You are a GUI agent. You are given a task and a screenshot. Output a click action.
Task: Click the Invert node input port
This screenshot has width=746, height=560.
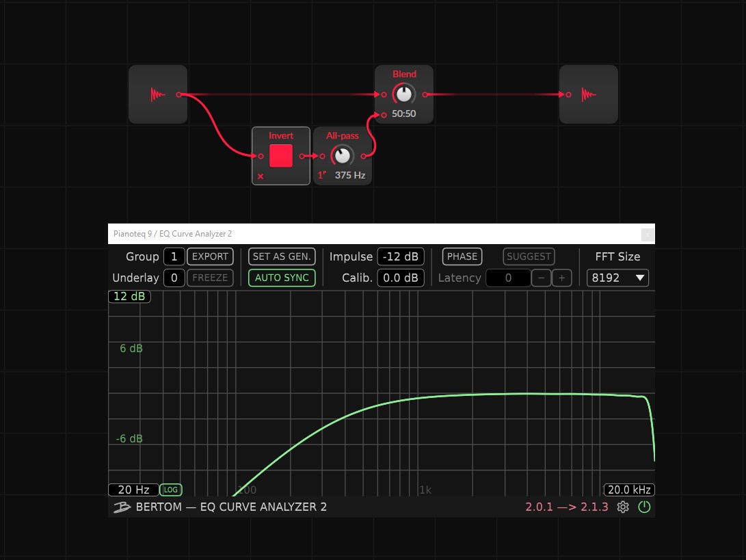pos(261,156)
